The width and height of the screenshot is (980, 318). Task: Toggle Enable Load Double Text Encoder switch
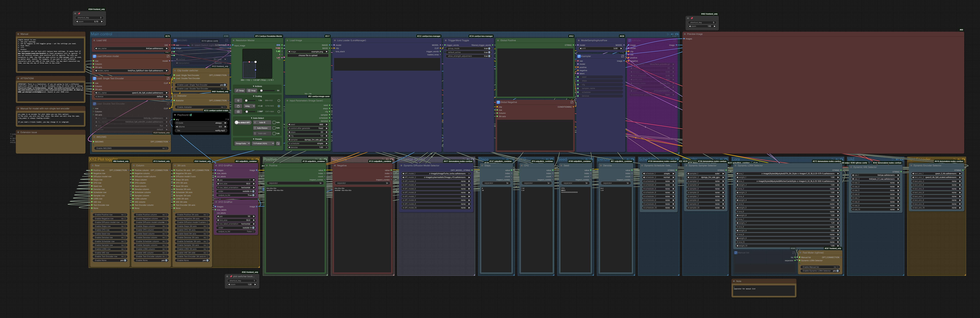201,89
